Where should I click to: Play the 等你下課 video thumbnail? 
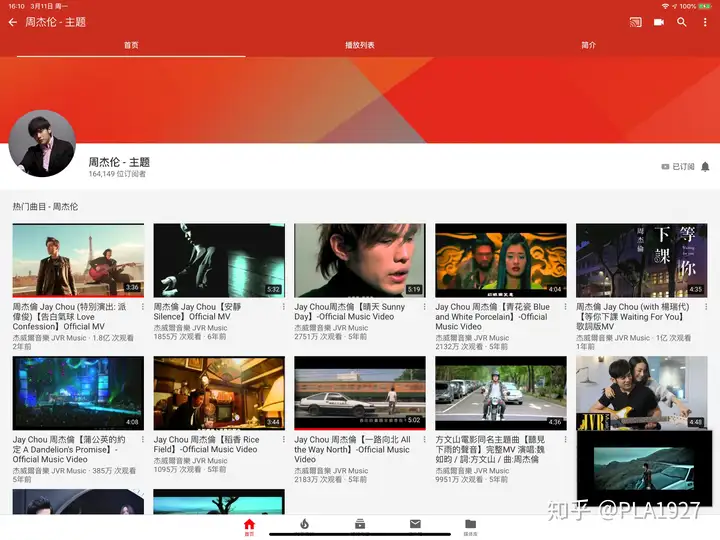(x=641, y=260)
